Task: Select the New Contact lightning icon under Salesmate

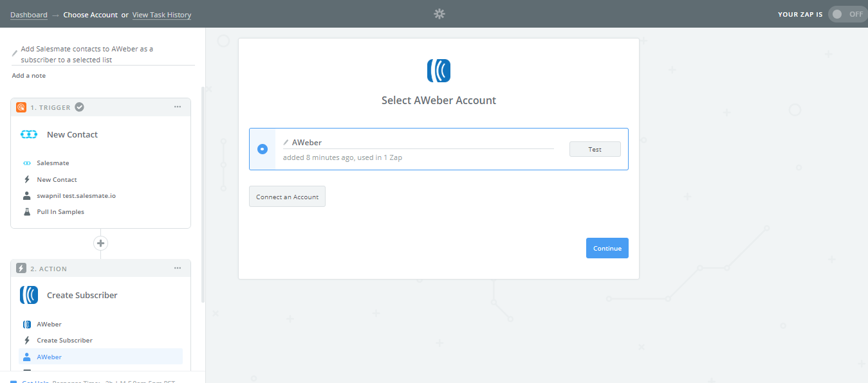Action: [26, 179]
